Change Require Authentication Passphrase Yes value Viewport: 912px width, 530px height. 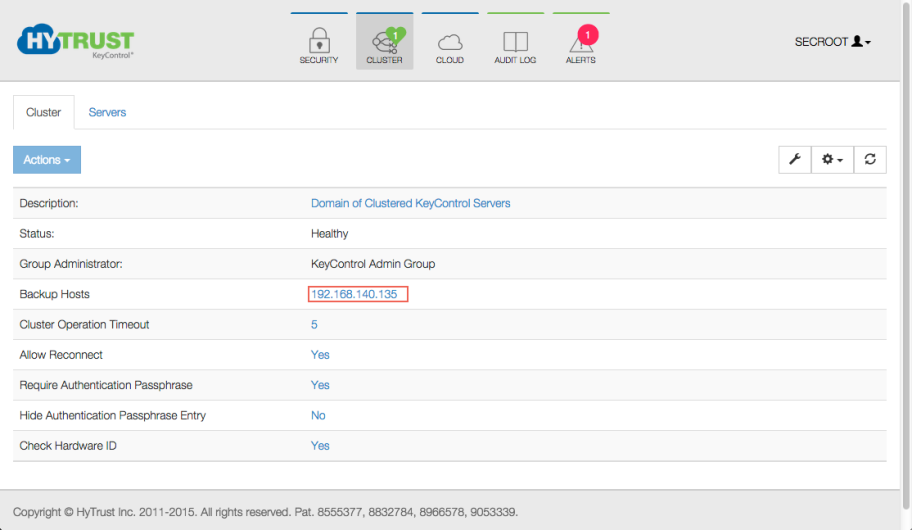pyautogui.click(x=320, y=385)
